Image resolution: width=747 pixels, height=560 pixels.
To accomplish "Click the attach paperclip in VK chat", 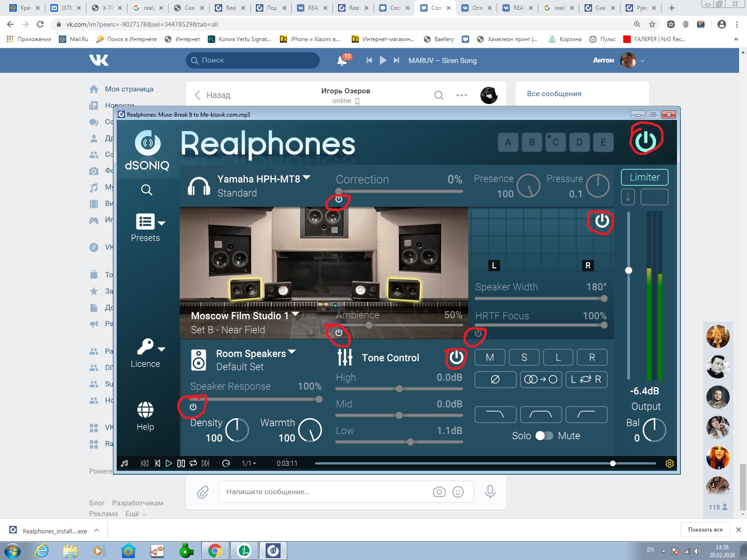I will pos(203,492).
